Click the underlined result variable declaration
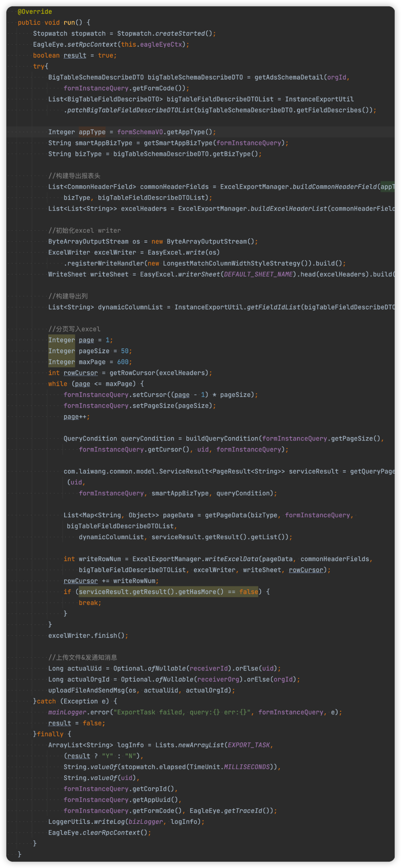The image size is (401, 868). pyautogui.click(x=75, y=55)
